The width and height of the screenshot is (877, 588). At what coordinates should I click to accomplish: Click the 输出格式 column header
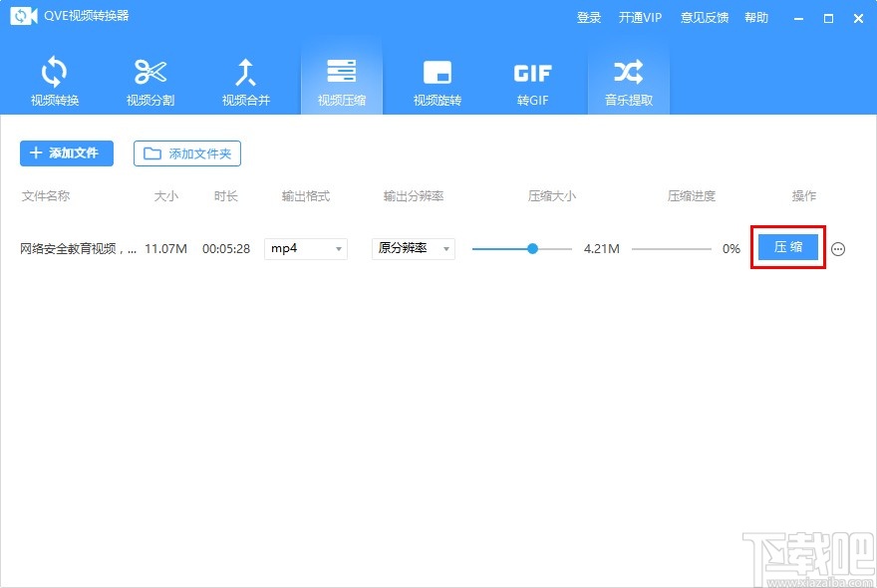pyautogui.click(x=306, y=196)
